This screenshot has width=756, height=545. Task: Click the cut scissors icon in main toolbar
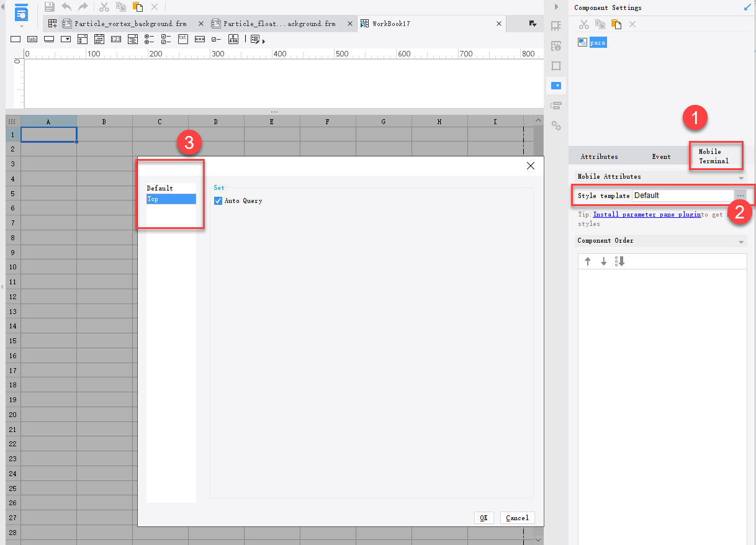point(104,7)
